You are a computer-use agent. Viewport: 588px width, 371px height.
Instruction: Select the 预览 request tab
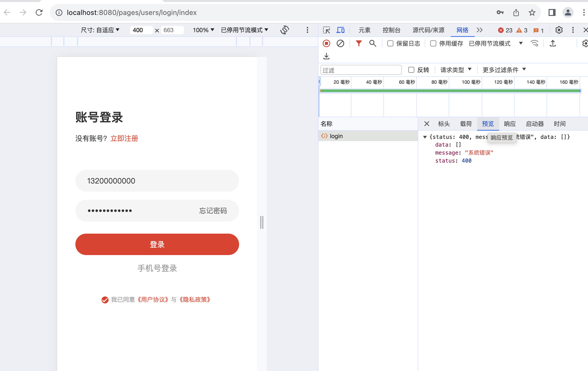[x=488, y=124]
